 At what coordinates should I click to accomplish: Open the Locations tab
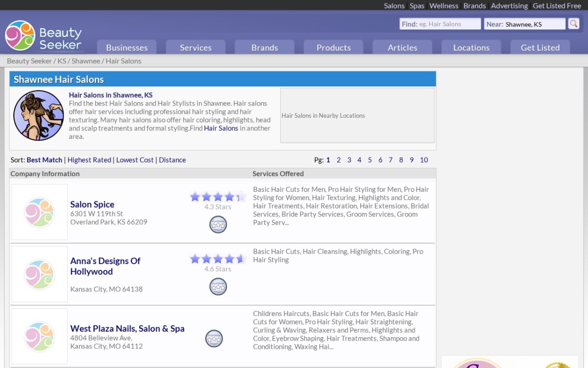tap(471, 47)
